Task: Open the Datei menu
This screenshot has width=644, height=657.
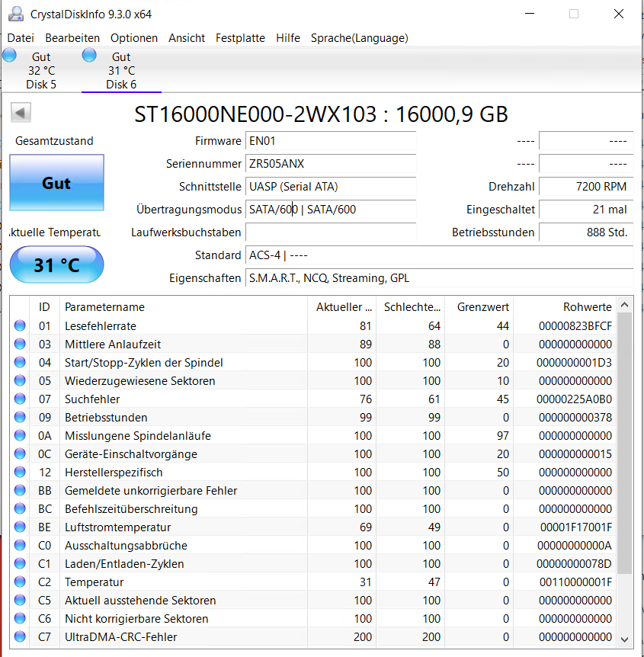Action: [21, 38]
